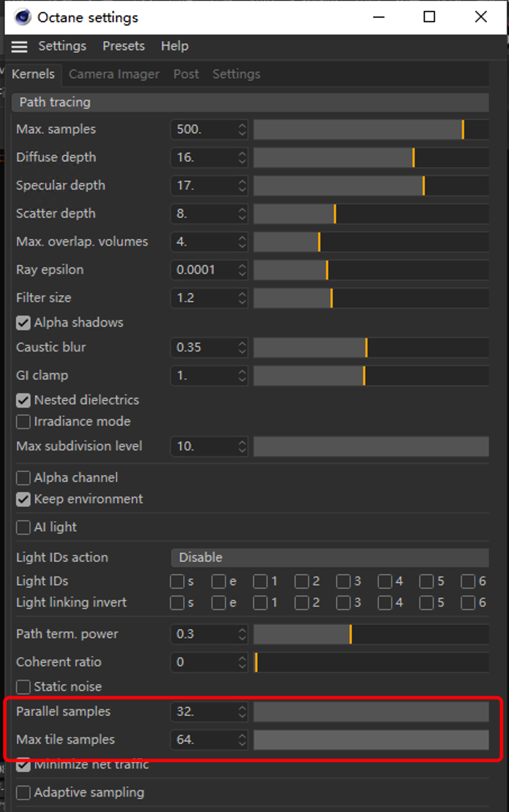509x812 pixels.
Task: Open the hamburger menu icon
Action: point(19,47)
